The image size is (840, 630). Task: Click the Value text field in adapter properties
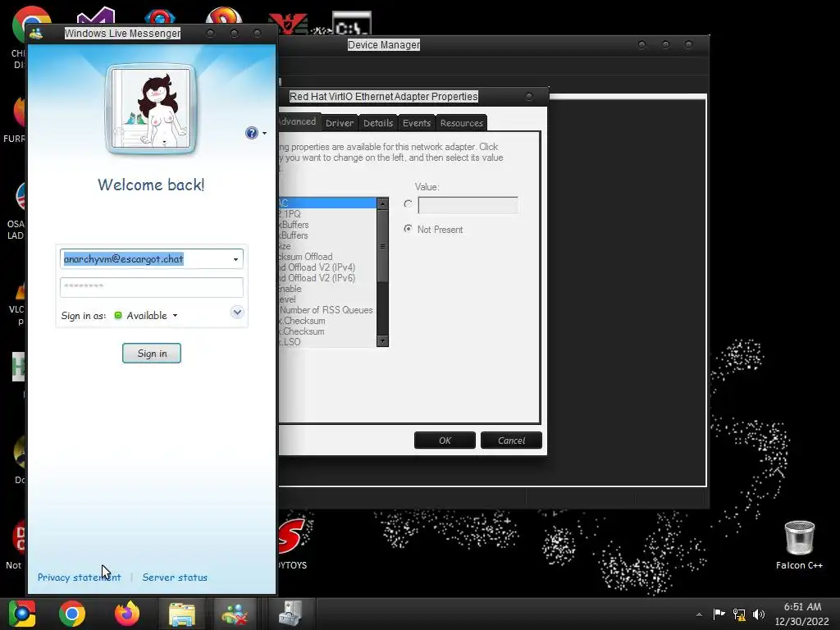468,204
